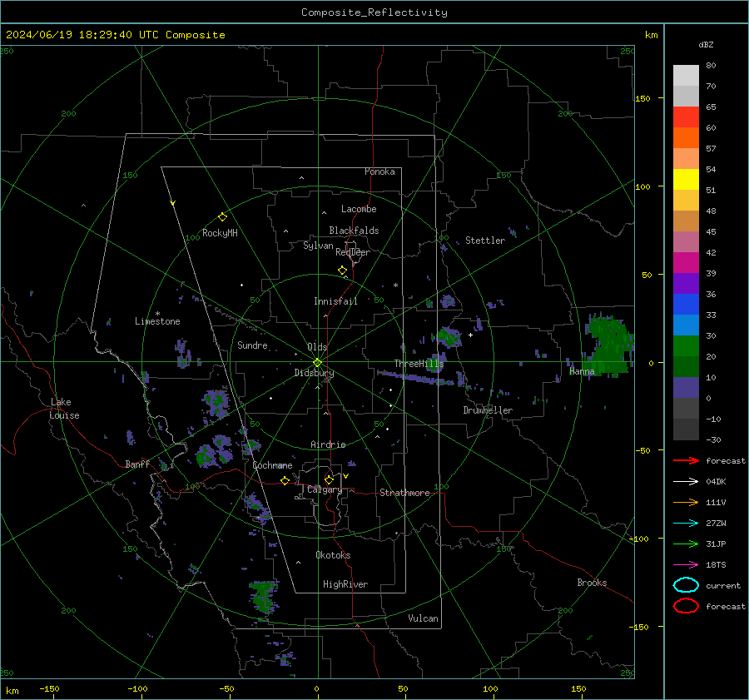
Task: Click the green 31JP arrow icon
Action: [x=686, y=544]
